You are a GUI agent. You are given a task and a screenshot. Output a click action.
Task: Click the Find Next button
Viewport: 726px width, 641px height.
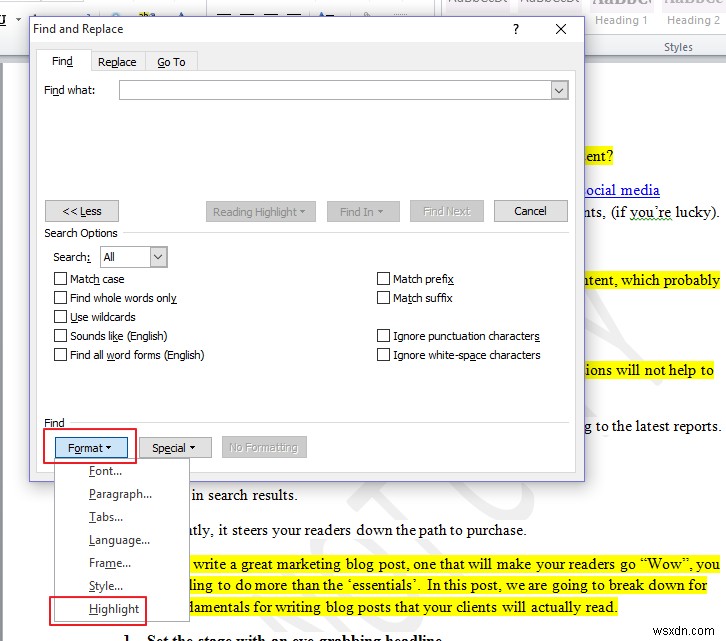click(447, 211)
